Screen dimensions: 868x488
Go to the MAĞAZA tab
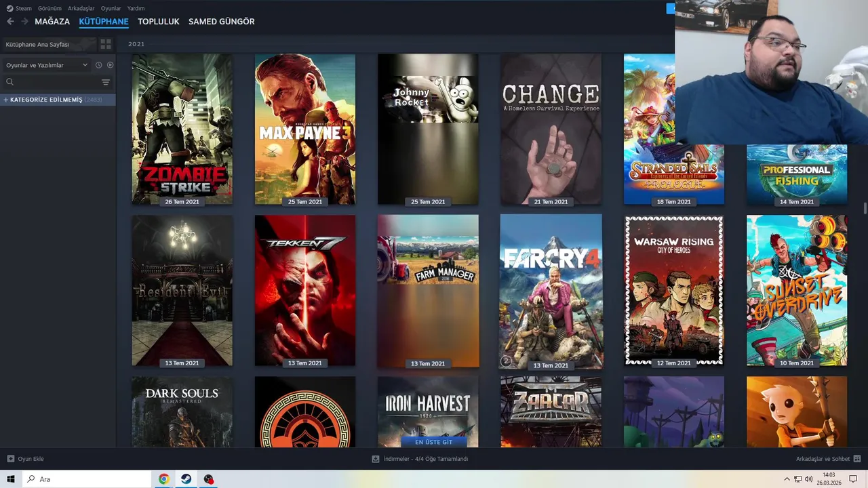click(52, 22)
